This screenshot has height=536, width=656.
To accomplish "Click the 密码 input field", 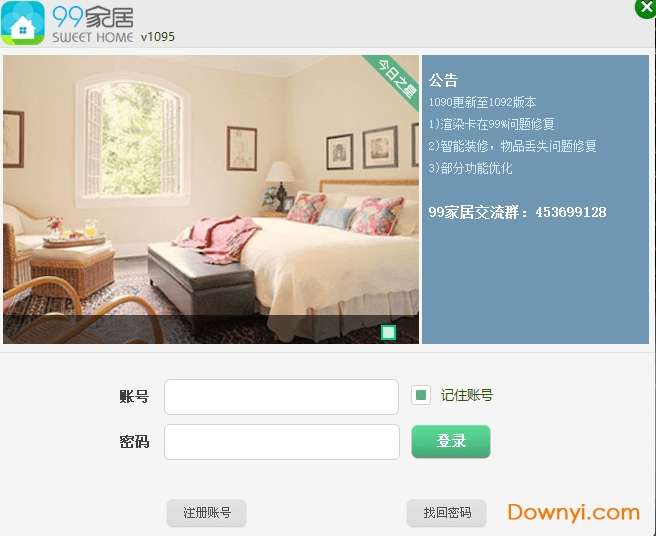I will 282,442.
